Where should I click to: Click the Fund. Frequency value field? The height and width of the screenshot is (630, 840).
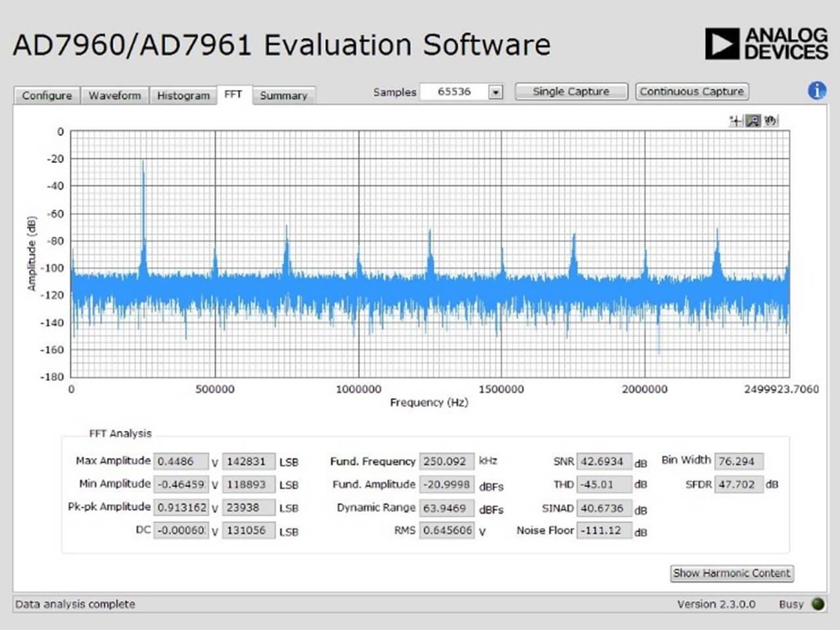tap(447, 461)
